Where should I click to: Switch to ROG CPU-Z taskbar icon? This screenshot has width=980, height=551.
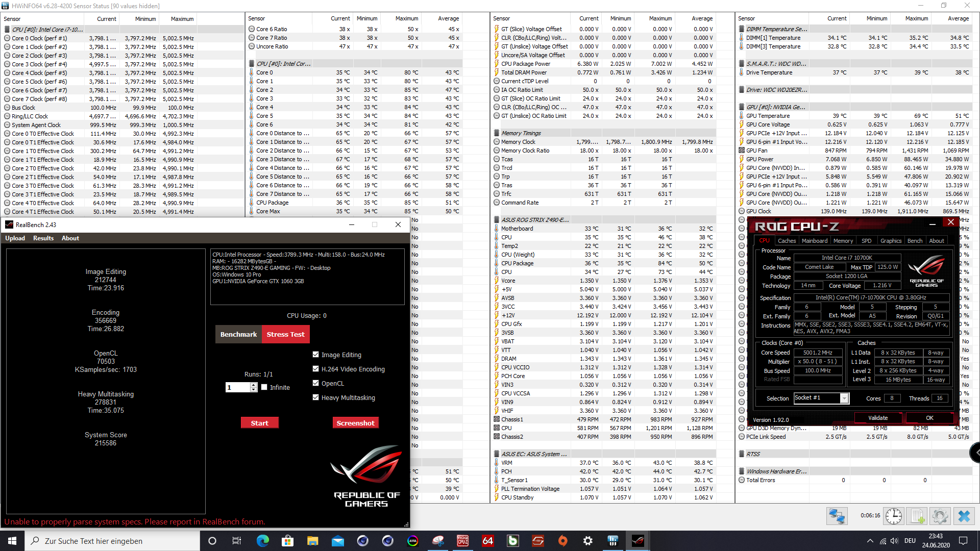(x=463, y=541)
